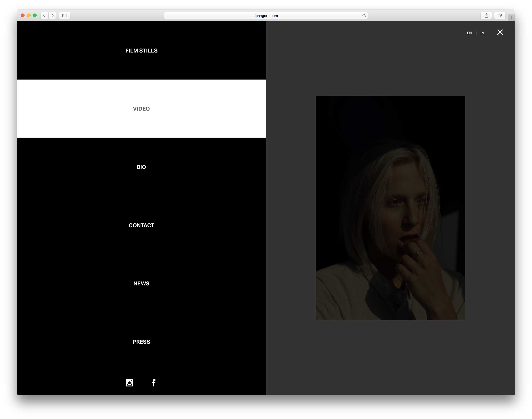Navigate to the NEWS section
532x419 pixels.
pyautogui.click(x=141, y=283)
